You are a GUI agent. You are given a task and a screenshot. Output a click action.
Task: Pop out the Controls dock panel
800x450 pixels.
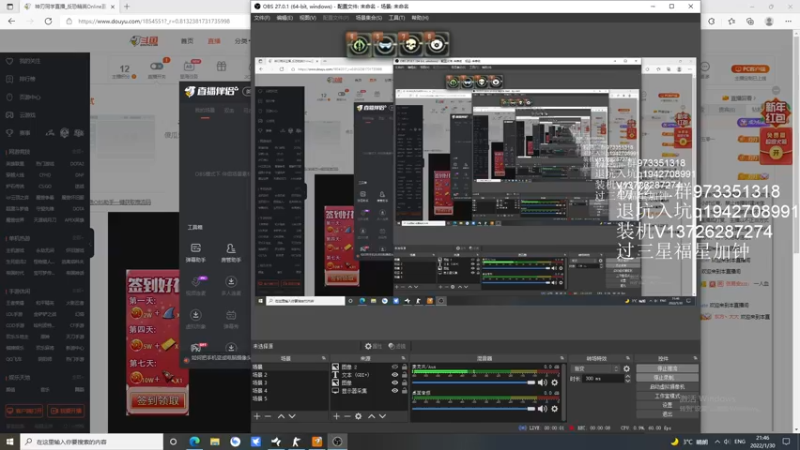[x=695, y=358]
